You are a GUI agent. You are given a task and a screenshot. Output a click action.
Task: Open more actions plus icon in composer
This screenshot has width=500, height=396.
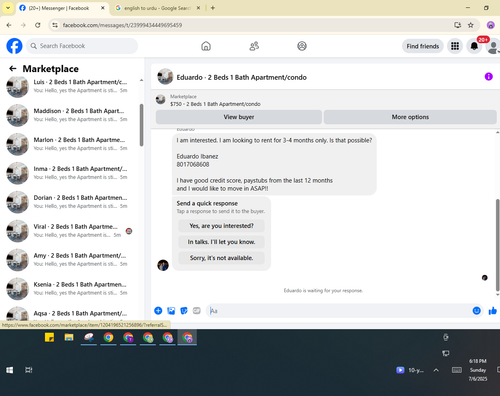pos(158,311)
